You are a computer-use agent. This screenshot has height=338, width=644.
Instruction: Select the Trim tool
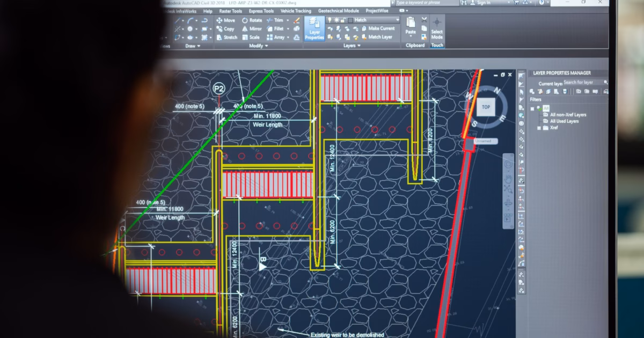click(x=275, y=20)
